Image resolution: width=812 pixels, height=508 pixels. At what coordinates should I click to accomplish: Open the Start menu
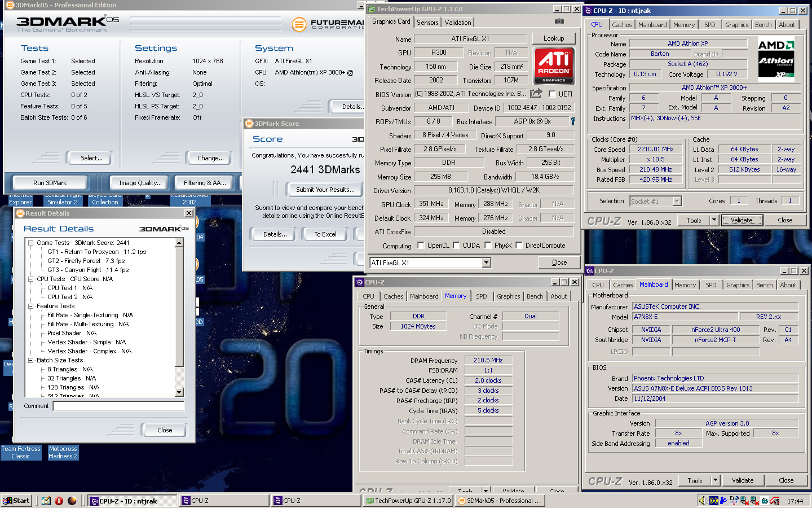17,501
